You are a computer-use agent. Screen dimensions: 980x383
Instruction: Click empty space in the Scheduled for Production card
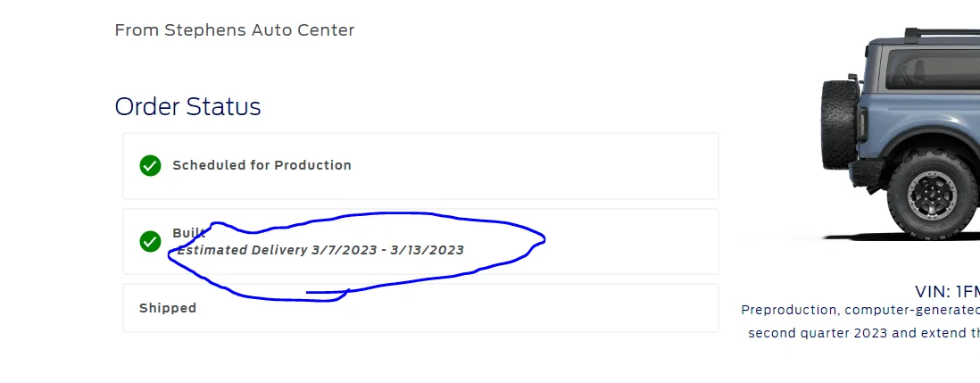pyautogui.click(x=531, y=165)
